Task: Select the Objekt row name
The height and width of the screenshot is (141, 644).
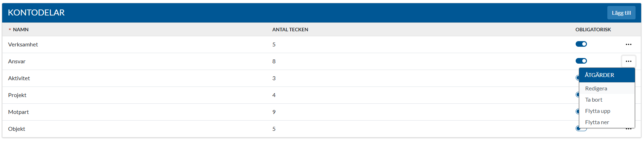Action: [17, 129]
